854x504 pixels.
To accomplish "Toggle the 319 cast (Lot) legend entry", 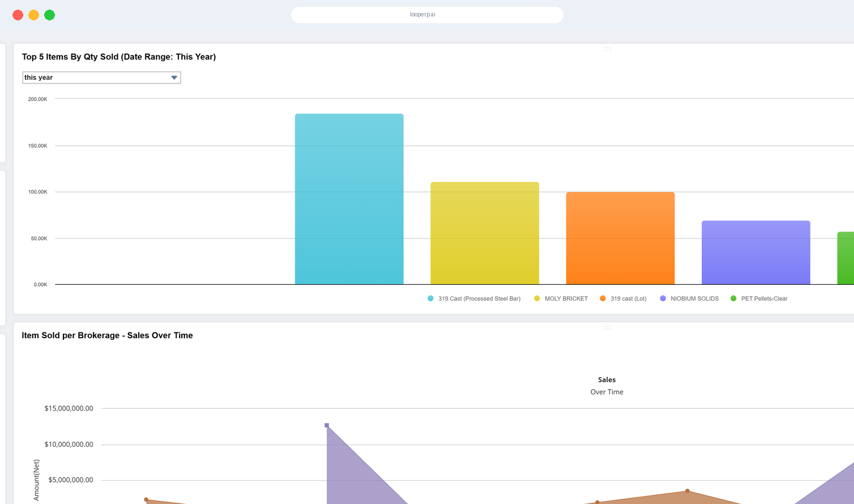I will pyautogui.click(x=623, y=298).
